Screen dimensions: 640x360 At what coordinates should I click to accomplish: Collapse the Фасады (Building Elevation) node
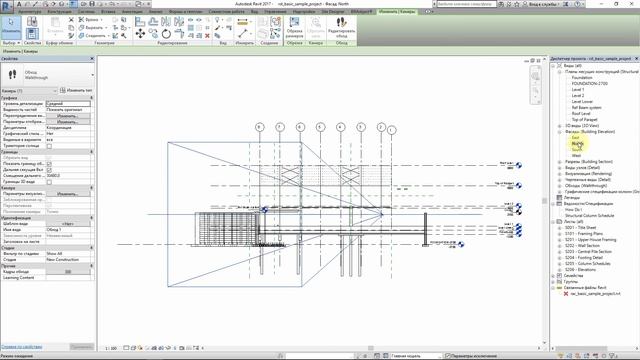(560, 132)
